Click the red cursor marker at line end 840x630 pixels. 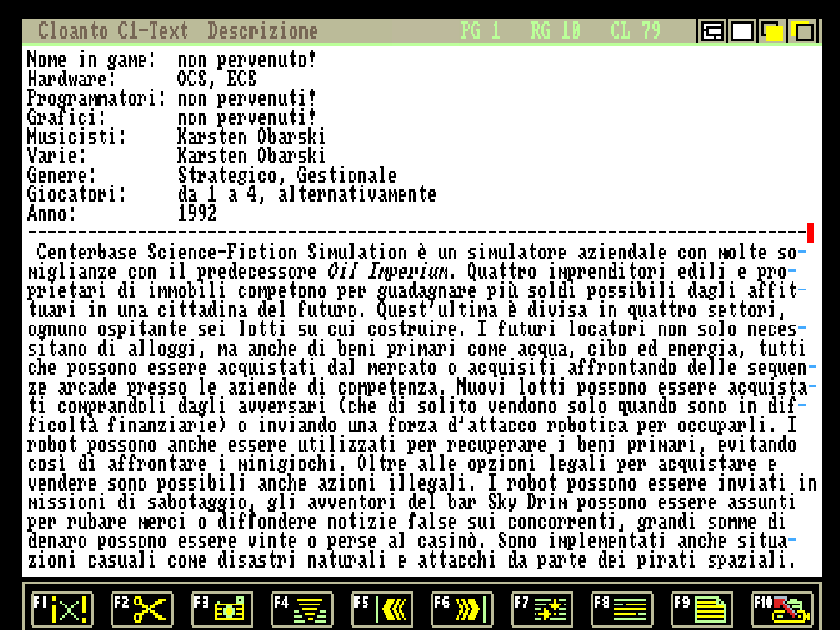tap(810, 233)
